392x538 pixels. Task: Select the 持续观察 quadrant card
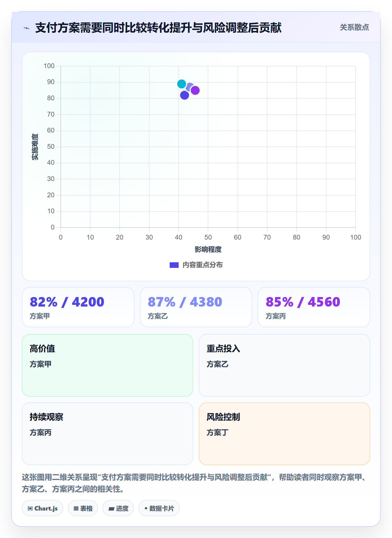click(108, 434)
